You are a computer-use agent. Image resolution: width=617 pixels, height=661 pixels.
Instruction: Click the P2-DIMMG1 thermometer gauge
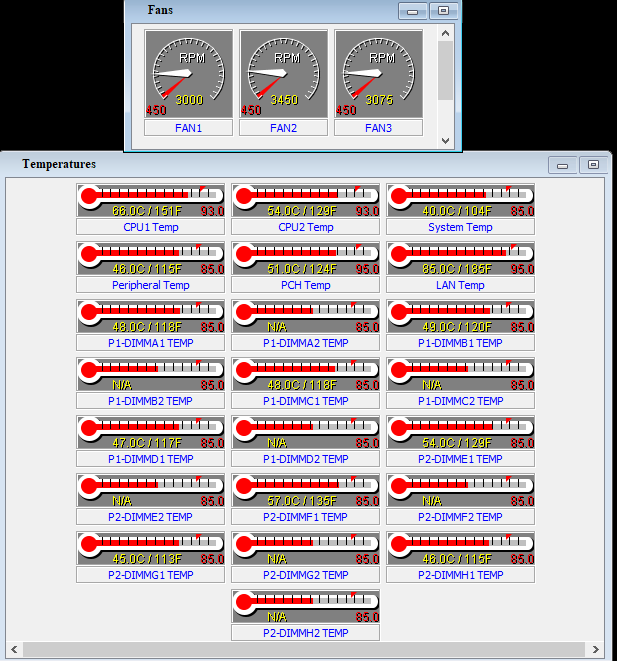[150, 548]
